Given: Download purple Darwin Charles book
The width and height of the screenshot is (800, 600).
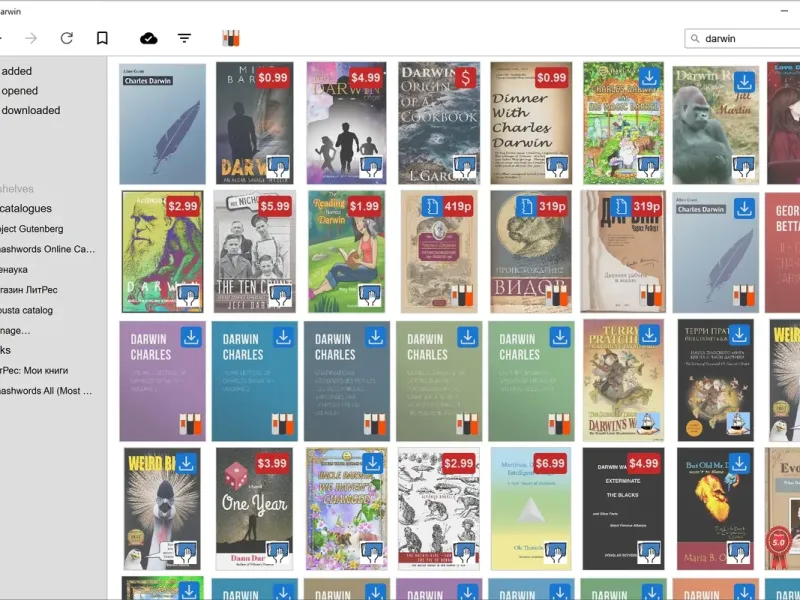Looking at the screenshot, I should coord(191,337).
